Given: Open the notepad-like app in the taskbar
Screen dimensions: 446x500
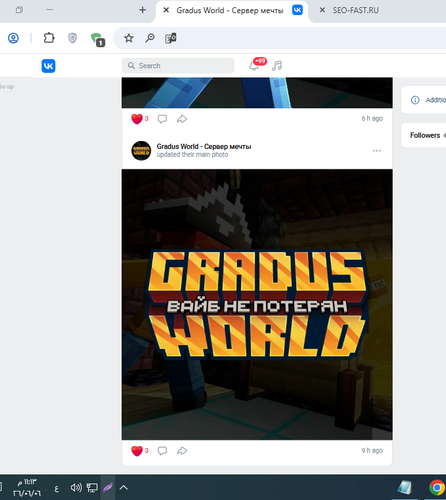Looking at the screenshot, I should 404,488.
